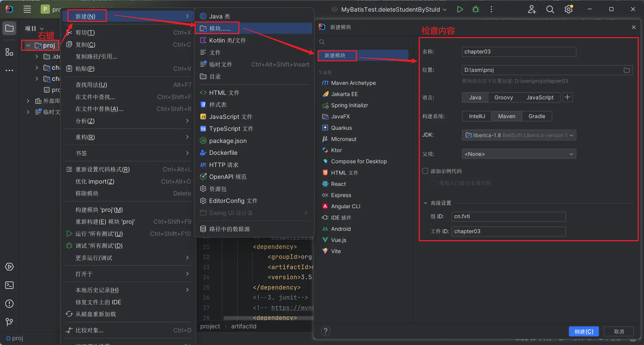Click the help question mark in dialog

325,331
